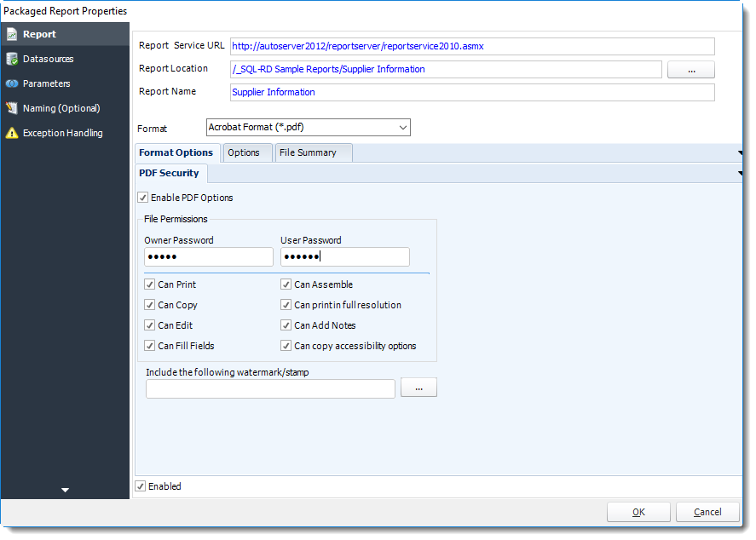Click the OK button
This screenshot has height=540, width=756.
pyautogui.click(x=638, y=512)
